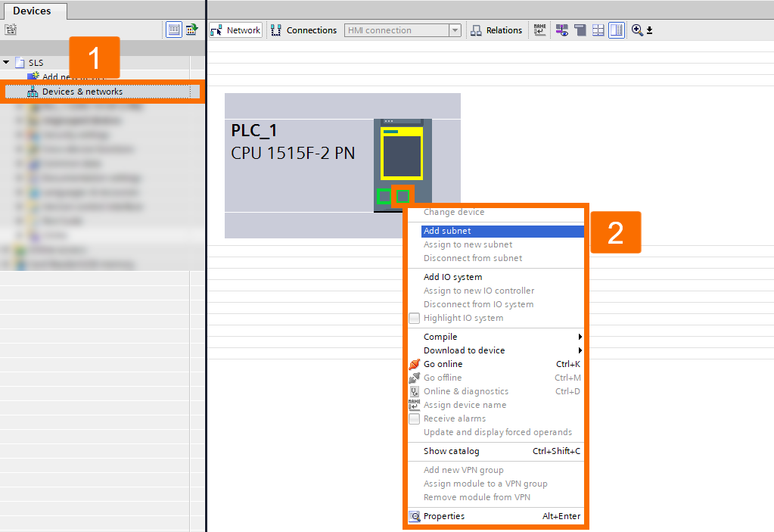The height and width of the screenshot is (532, 774).
Task: Toggle the details view icon in Devices panel
Action: click(174, 30)
